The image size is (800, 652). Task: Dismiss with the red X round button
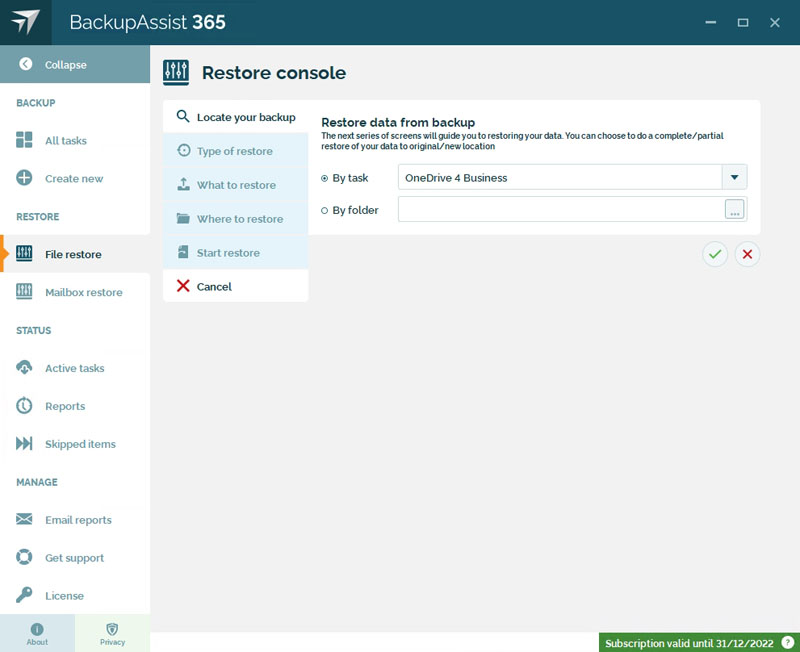[747, 254]
